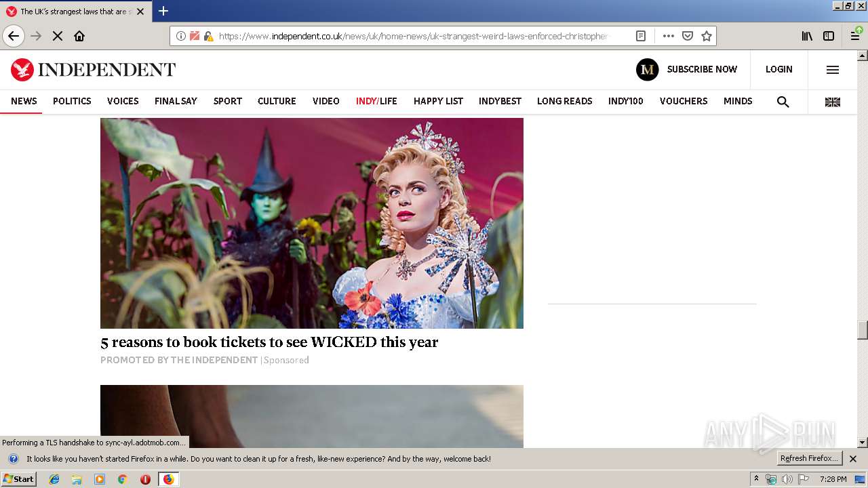Viewport: 868px width, 488px height.
Task: Switch edition via UK flag icon
Action: (x=833, y=102)
